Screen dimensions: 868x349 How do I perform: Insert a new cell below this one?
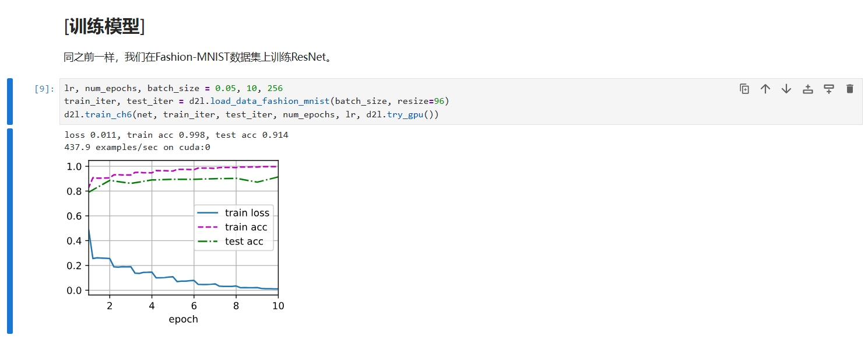[x=828, y=89]
